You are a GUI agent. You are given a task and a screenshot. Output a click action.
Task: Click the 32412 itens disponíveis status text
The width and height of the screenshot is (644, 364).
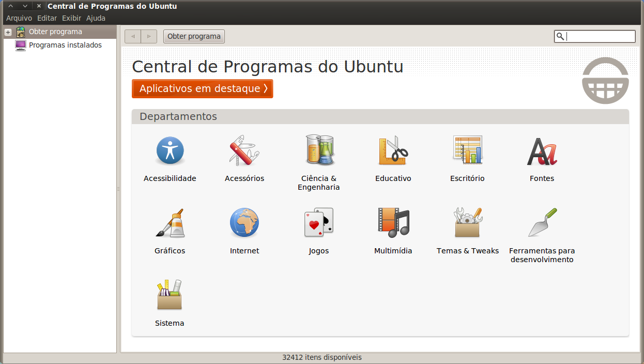(x=322, y=357)
